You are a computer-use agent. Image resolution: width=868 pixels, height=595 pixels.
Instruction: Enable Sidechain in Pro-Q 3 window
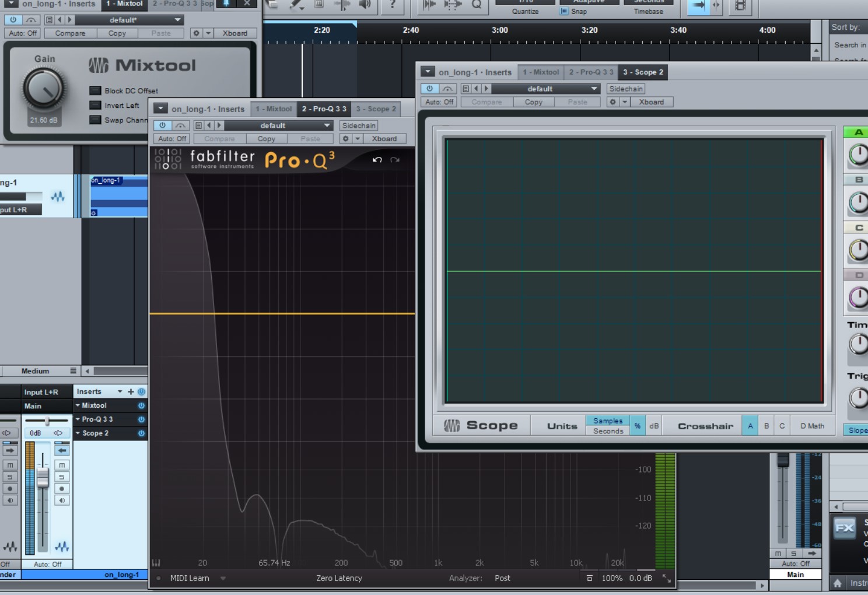pos(359,125)
